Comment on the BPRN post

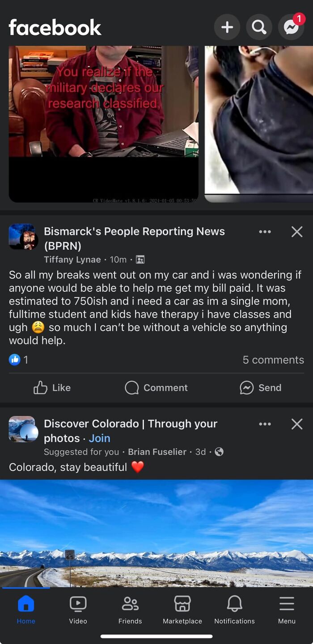pos(156,388)
